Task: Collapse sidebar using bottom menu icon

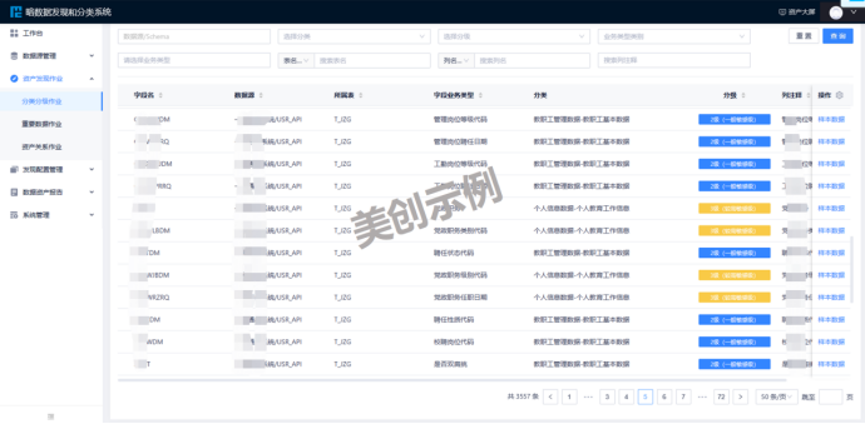Action: point(51,416)
